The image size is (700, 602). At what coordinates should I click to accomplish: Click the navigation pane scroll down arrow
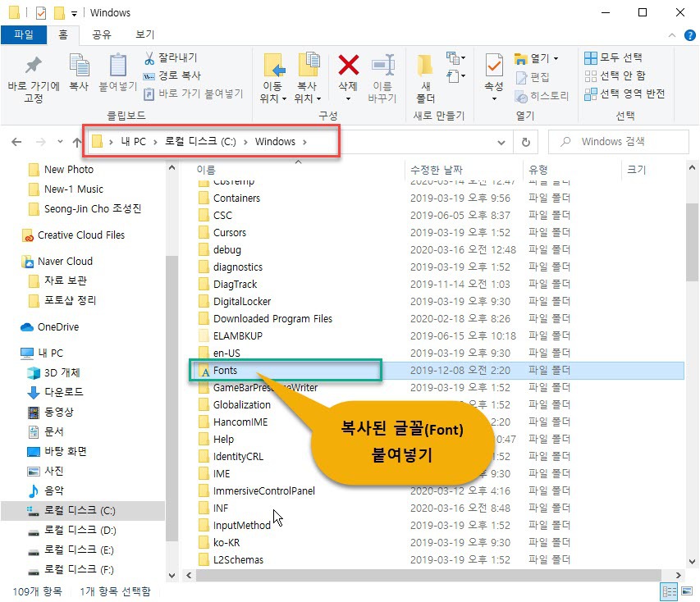pos(172,576)
